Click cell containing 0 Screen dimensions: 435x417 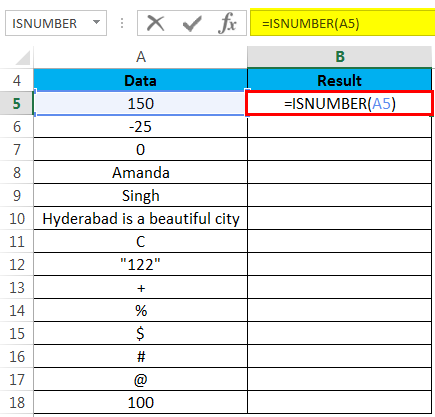[x=141, y=149]
